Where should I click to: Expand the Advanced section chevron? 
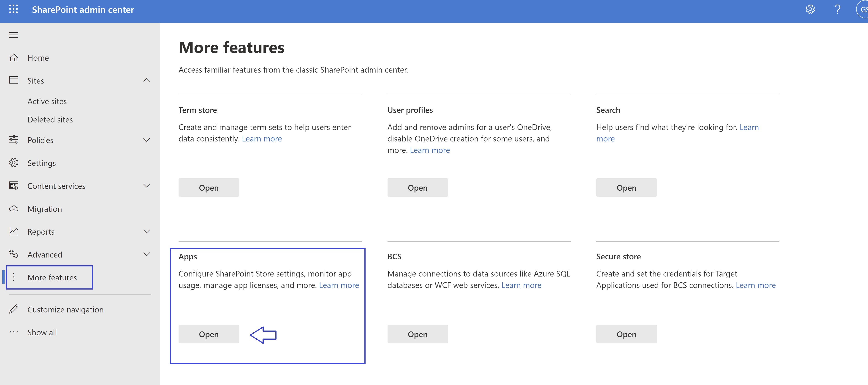point(146,254)
